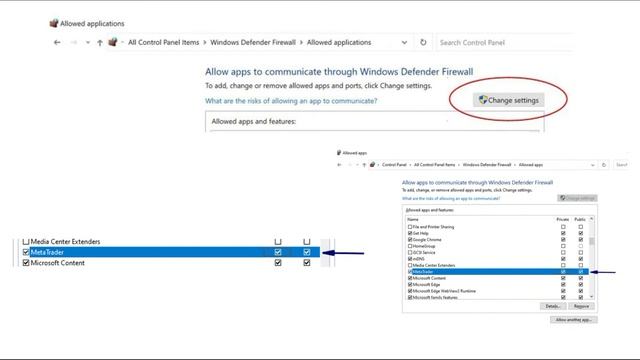This screenshot has width=640, height=360.
Task: Open address dropdown in small Allowed apps window
Action: tap(593, 165)
